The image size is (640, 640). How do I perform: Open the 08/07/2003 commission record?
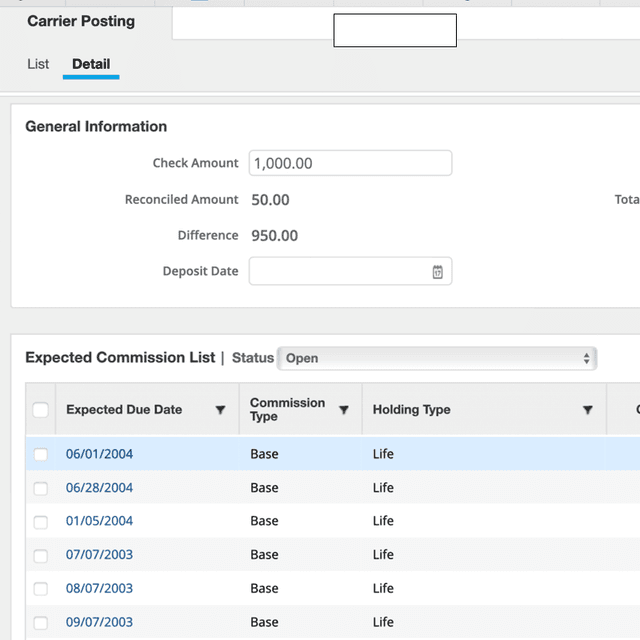coord(99,588)
